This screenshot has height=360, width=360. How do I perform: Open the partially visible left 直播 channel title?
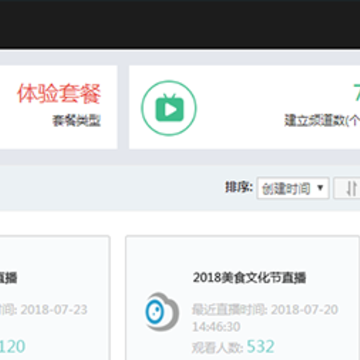coord(9,277)
